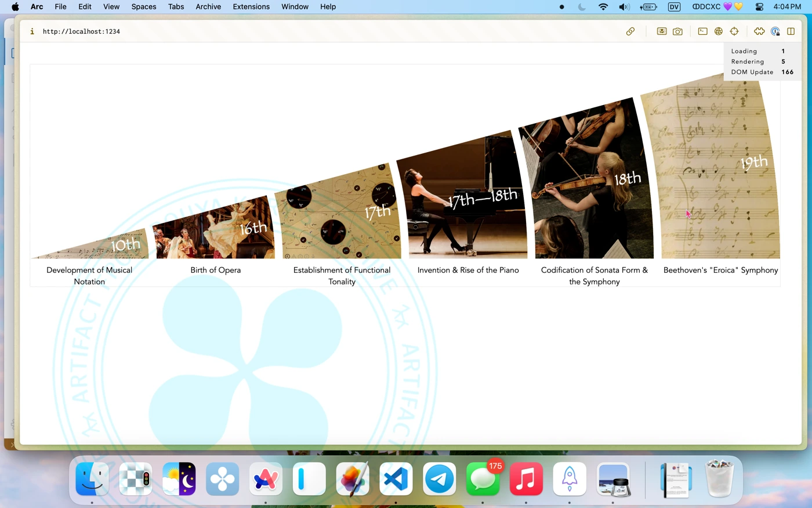Open the Archive menu

pyautogui.click(x=208, y=7)
